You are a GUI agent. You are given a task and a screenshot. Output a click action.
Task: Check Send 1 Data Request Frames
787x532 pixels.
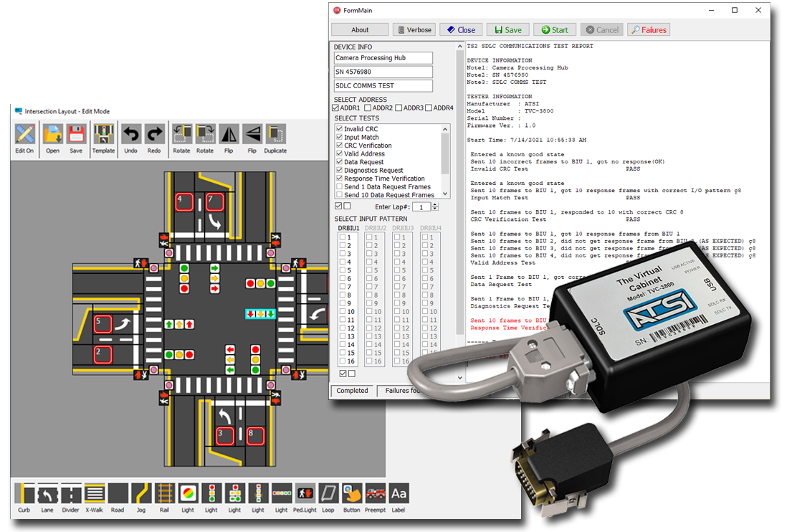point(340,187)
